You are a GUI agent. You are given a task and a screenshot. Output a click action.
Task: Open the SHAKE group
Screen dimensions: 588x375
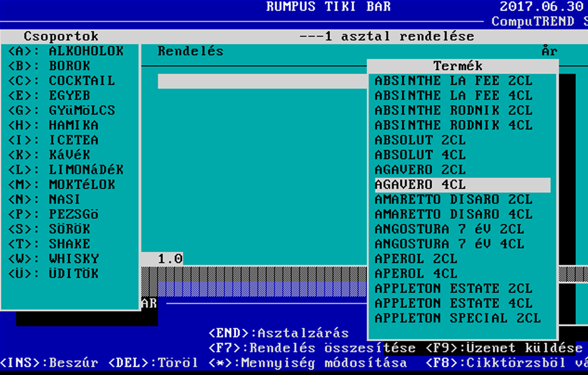click(49, 244)
